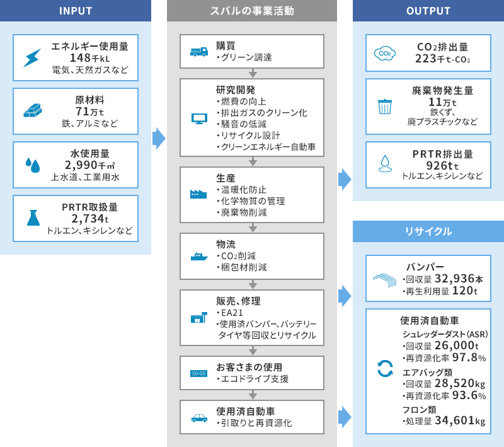This screenshot has height=447, width=504.
Task: Click the 廃棄物発生量 title
Action: pos(443,90)
